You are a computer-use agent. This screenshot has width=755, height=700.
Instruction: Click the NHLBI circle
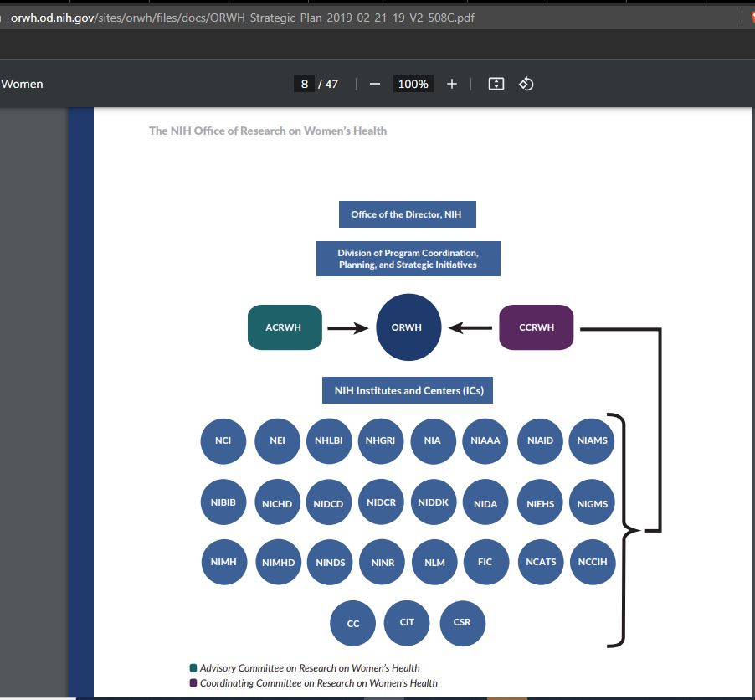[329, 440]
